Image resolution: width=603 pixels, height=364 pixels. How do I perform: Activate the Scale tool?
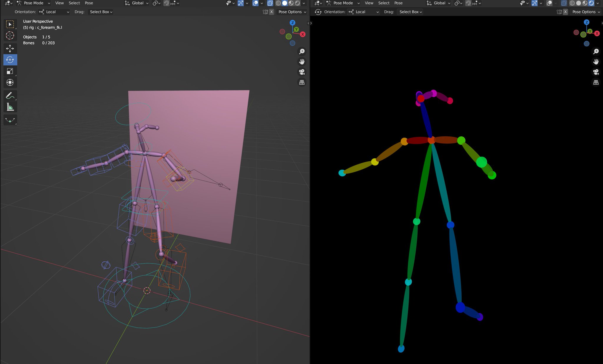click(x=10, y=71)
